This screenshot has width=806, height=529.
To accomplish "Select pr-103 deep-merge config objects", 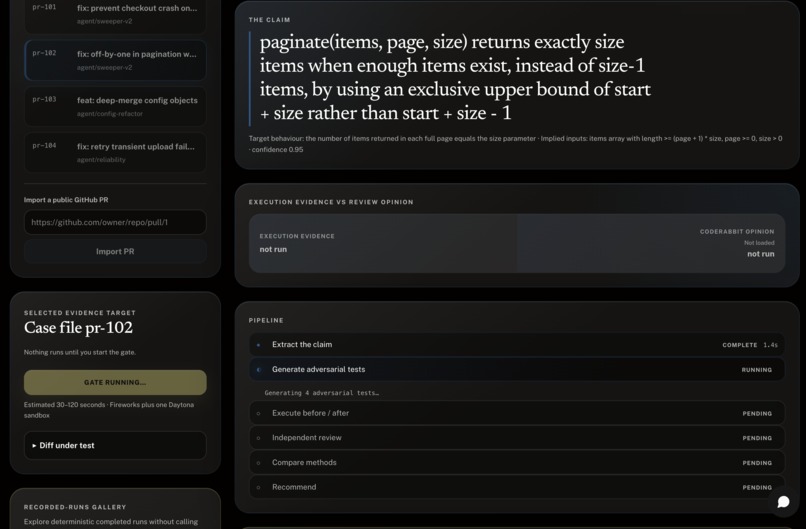I will click(x=115, y=106).
